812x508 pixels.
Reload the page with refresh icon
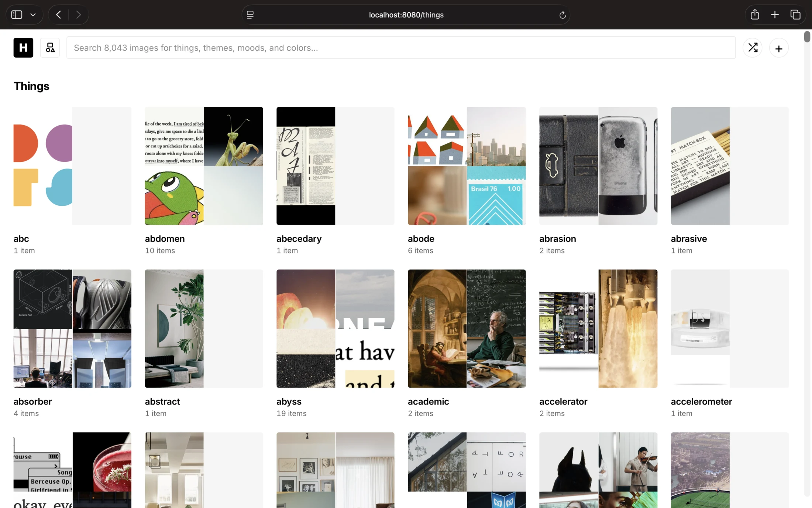tap(562, 15)
